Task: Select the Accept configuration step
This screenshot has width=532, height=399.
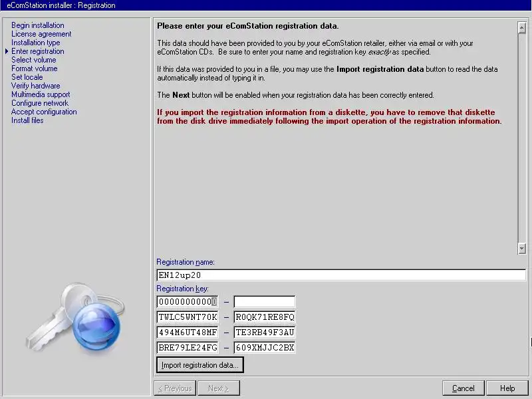Action: coord(44,112)
